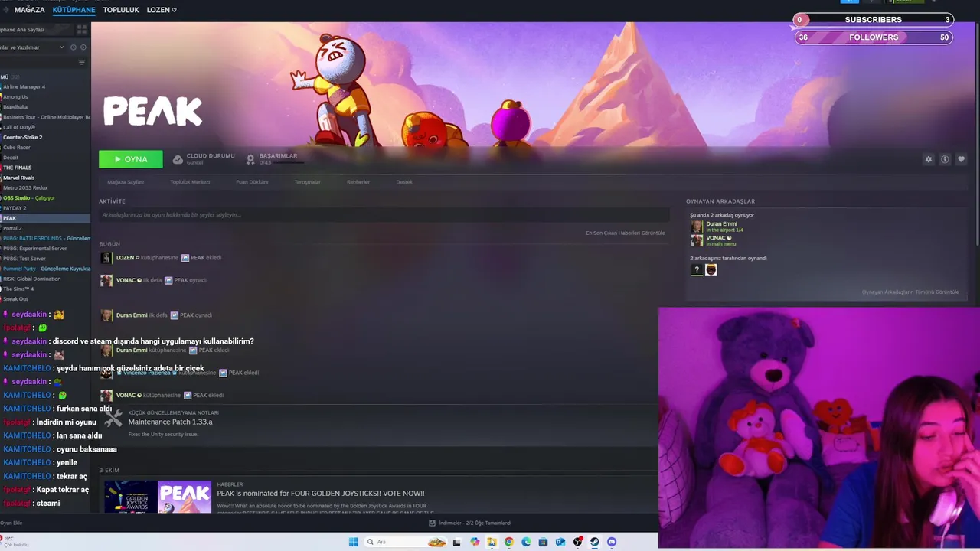
Task: Select THE FINALS in library
Action: click(x=17, y=168)
